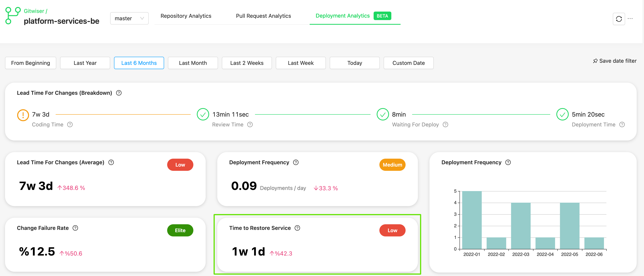Select the From Beginning date filter
Image resolution: width=644 pixels, height=276 pixels.
30,63
